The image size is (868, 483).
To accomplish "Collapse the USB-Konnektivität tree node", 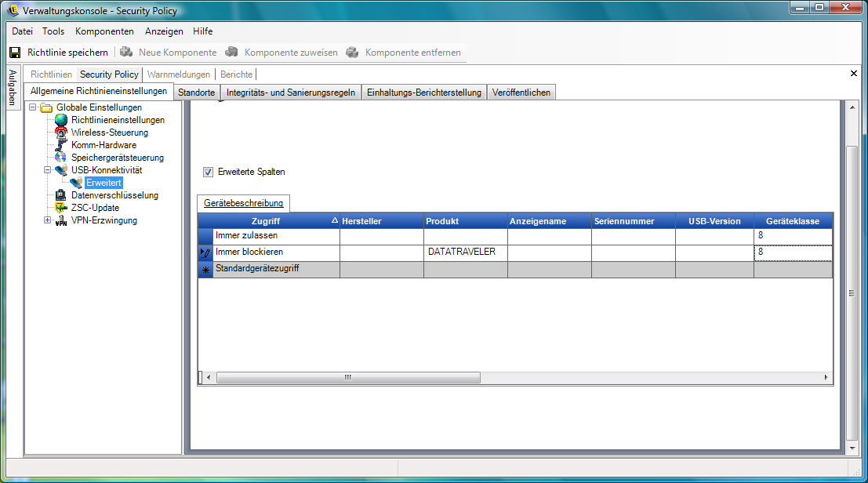I will point(48,170).
